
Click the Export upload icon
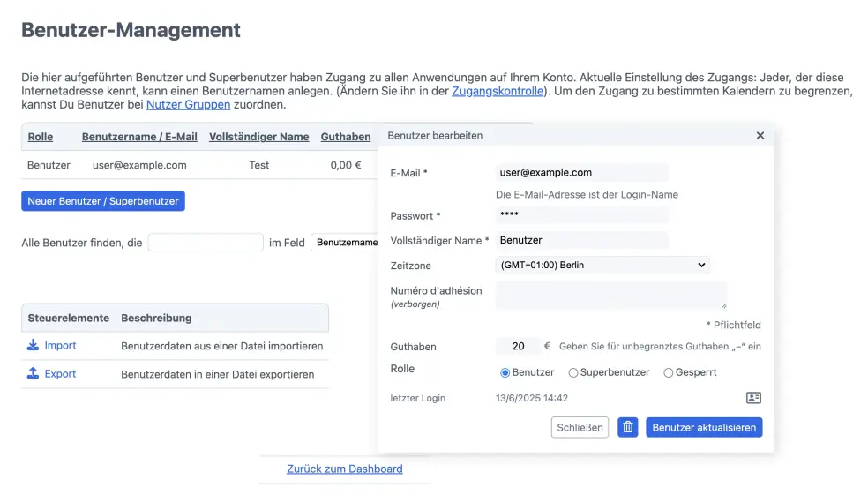pos(33,373)
